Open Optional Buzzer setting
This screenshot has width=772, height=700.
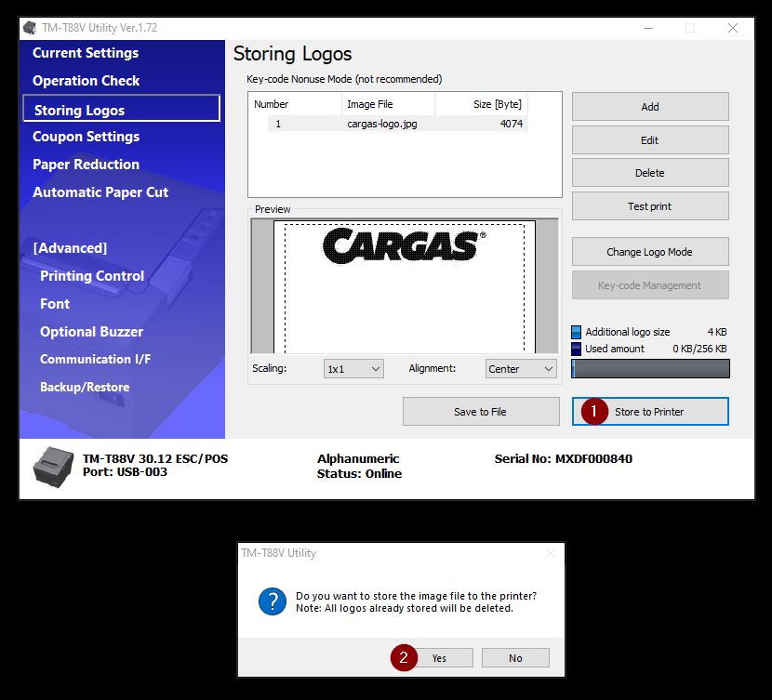tap(91, 332)
